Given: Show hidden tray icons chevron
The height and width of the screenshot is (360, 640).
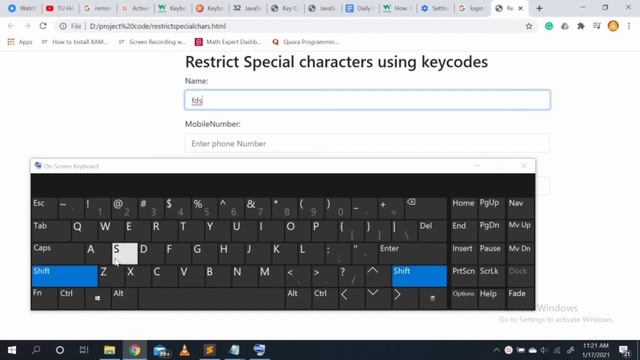Looking at the screenshot, I should tap(496, 350).
